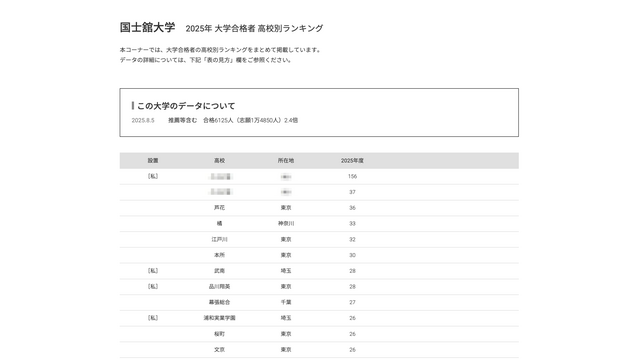Screen dimensions: 640x360
Task: Click the school name 江戸川
Action: point(220,240)
